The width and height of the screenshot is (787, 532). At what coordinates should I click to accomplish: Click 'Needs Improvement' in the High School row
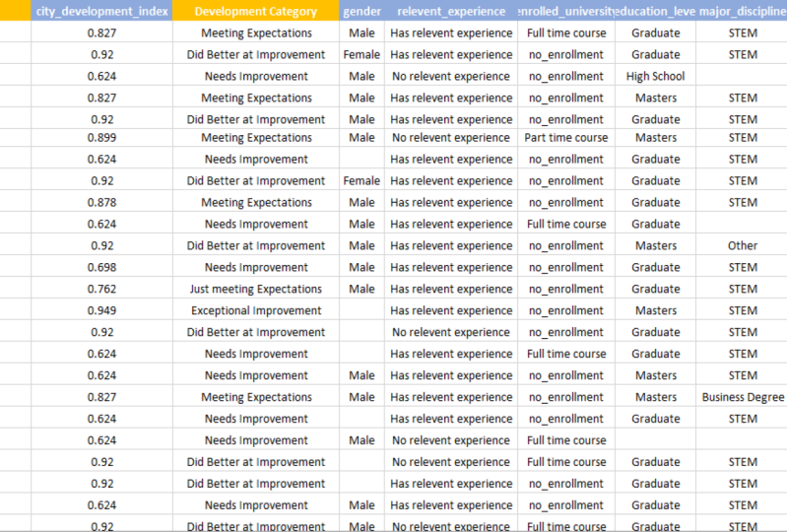tap(256, 76)
